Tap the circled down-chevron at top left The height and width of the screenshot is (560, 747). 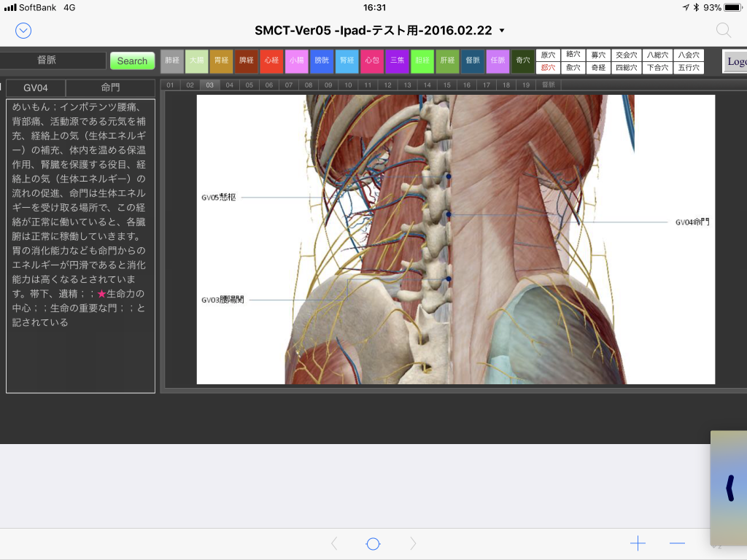coord(23,31)
